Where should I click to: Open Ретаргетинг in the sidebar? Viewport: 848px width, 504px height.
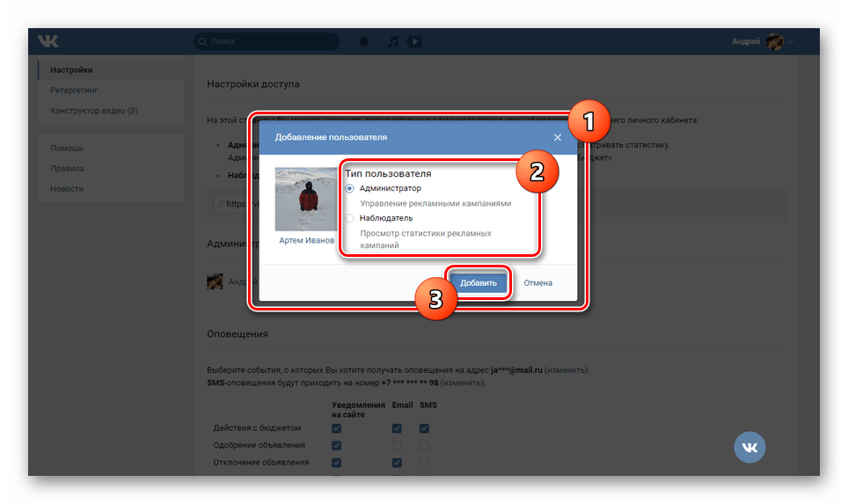point(111,91)
